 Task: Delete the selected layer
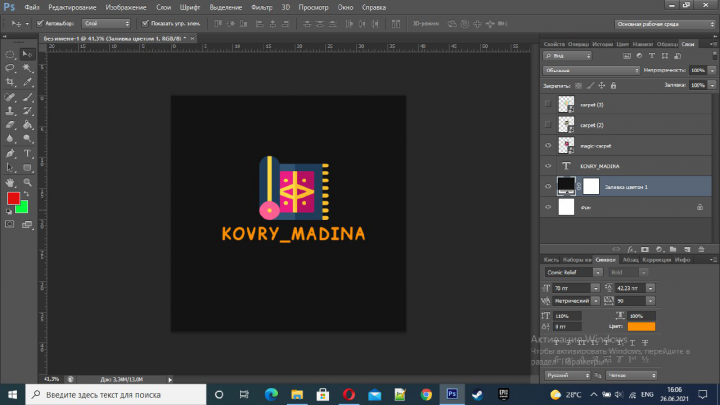click(701, 249)
